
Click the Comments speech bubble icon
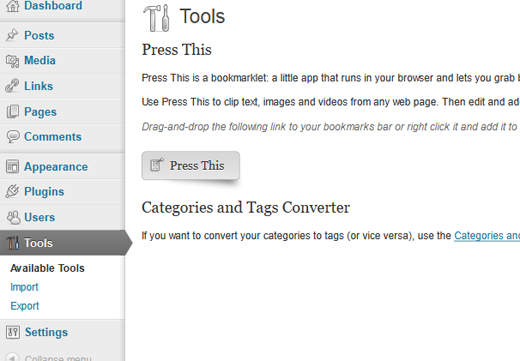click(13, 137)
